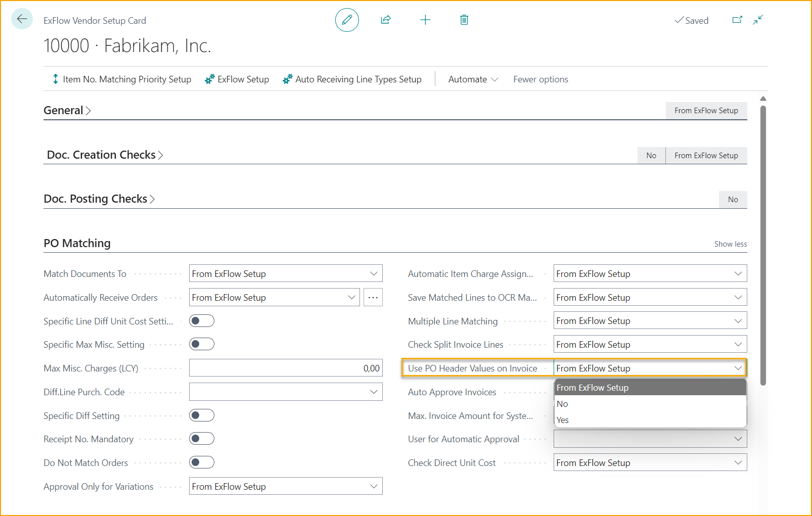The image size is (812, 516).
Task: Collapse the page with diagonal arrows icon
Action: pos(757,20)
